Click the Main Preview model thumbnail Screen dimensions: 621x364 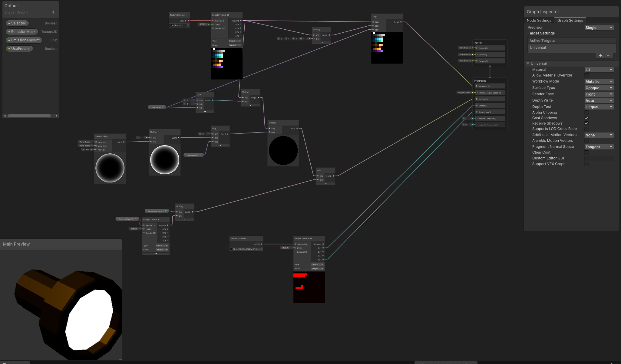tap(61, 303)
